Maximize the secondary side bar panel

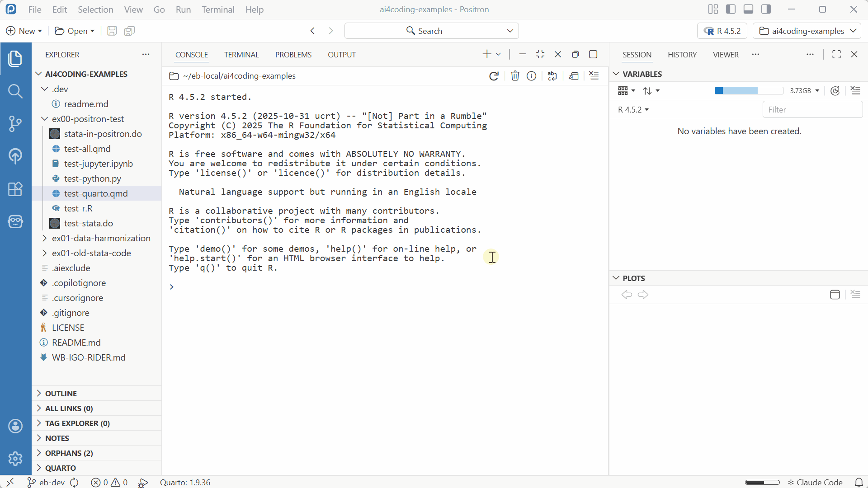coord(836,54)
